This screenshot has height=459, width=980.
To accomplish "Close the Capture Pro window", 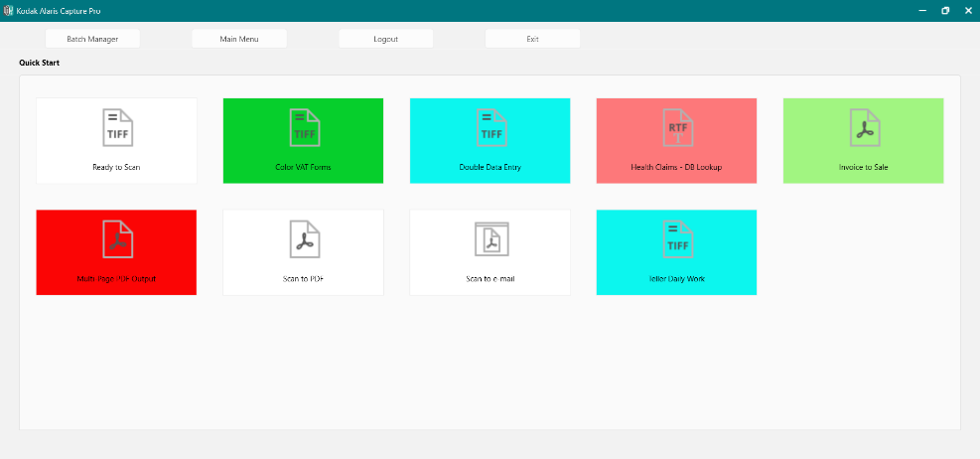I will coord(968,11).
